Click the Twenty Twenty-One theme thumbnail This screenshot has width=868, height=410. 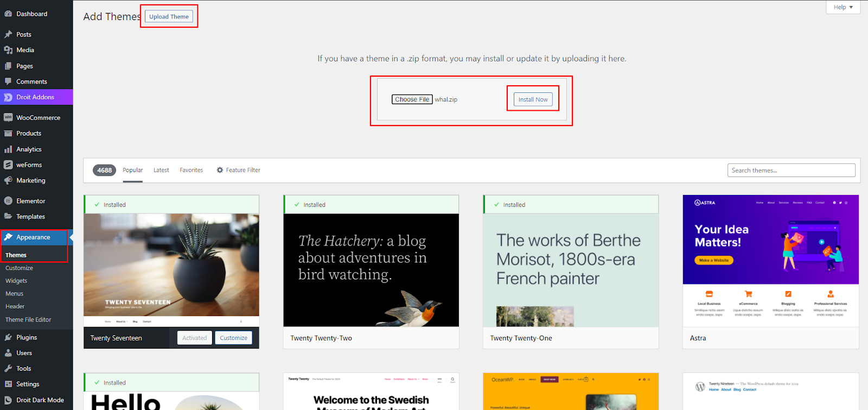(x=571, y=270)
